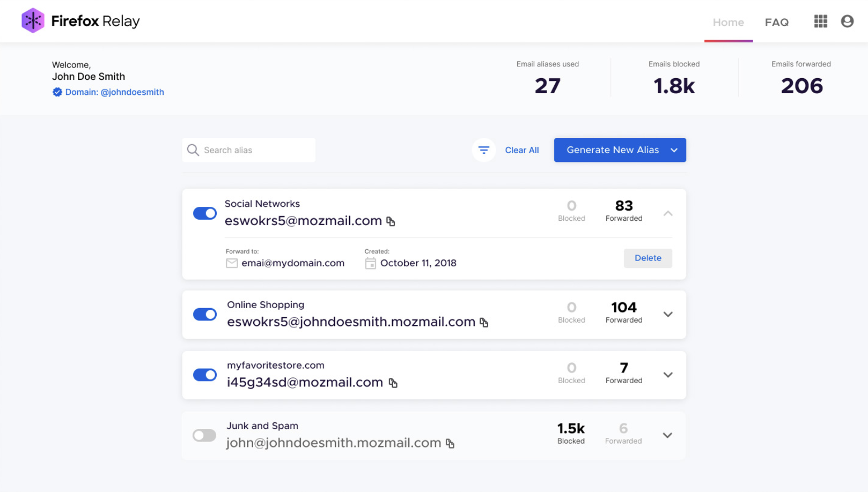
Task: Click into the Search alias field
Action: [x=255, y=150]
